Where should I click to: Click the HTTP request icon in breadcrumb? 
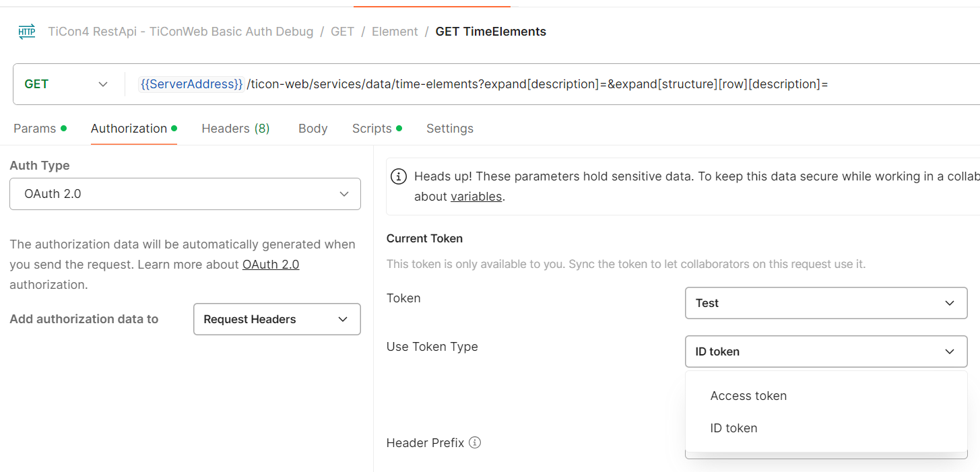(x=27, y=32)
